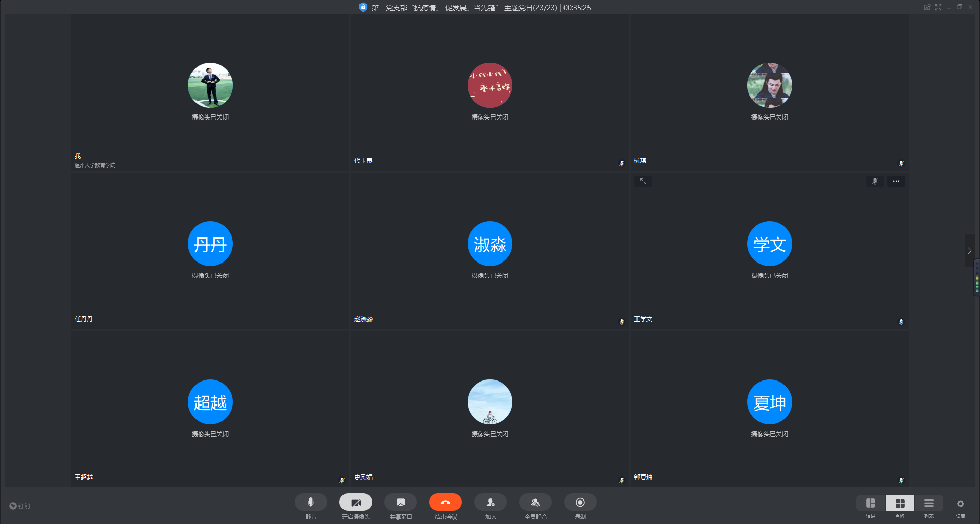The height and width of the screenshot is (524, 980).
Task: Go to next page of participants
Action: [969, 251]
